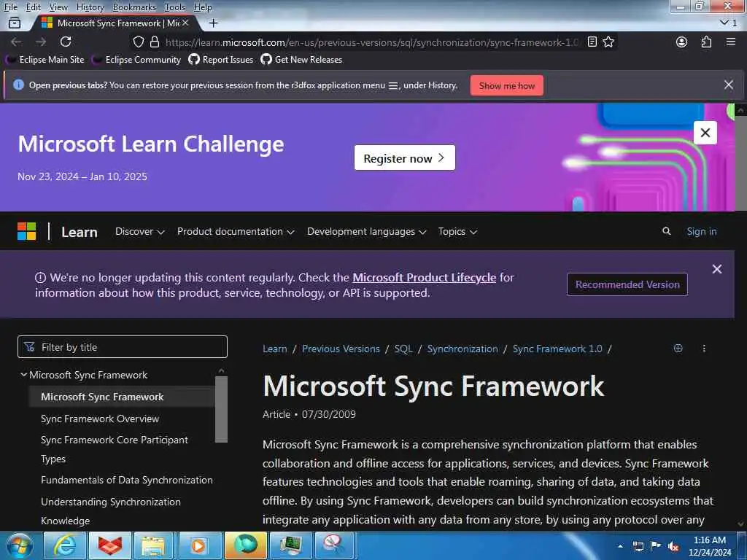
Task: List all tabs using the chevron button
Action: pyautogui.click(x=728, y=23)
